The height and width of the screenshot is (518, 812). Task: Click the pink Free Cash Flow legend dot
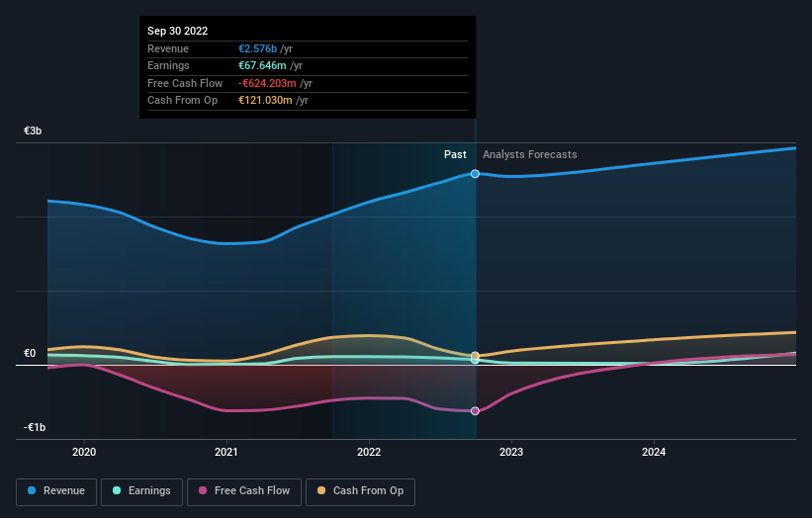(x=203, y=490)
